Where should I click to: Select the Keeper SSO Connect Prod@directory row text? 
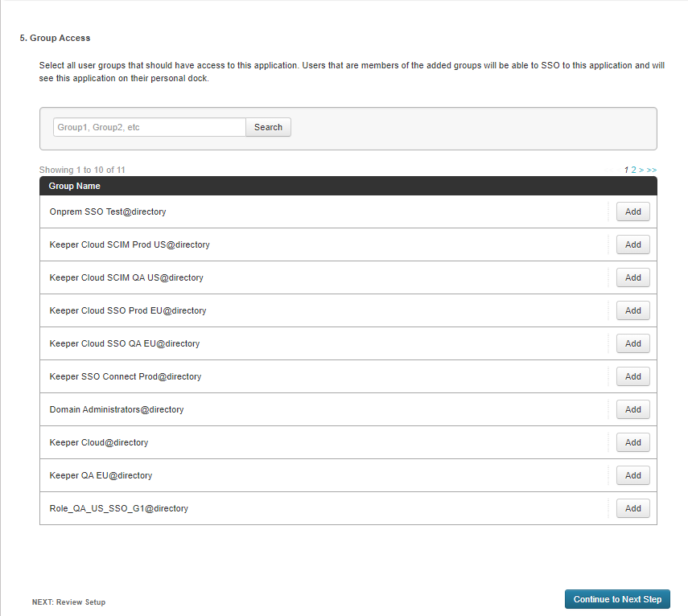(126, 376)
